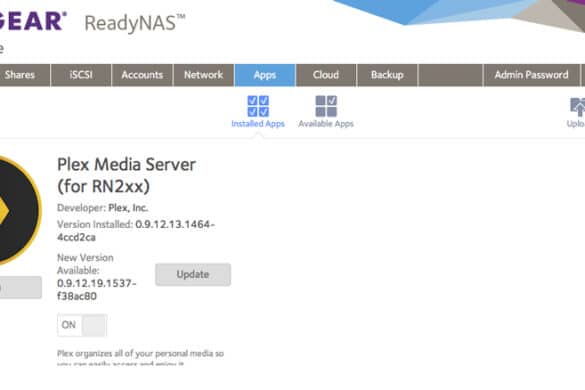Viewport: 585px width, 390px height.
Task: Go to the Backup tab
Action: [387, 75]
